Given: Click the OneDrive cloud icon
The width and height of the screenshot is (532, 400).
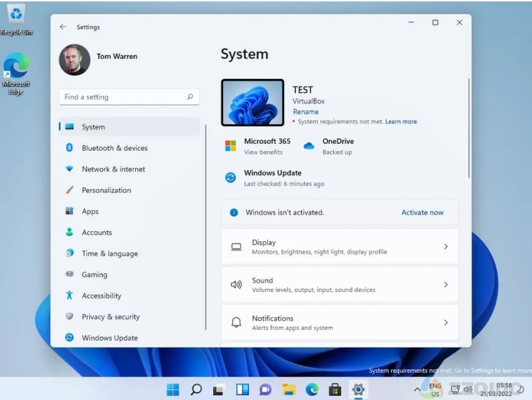Looking at the screenshot, I should pos(309,146).
